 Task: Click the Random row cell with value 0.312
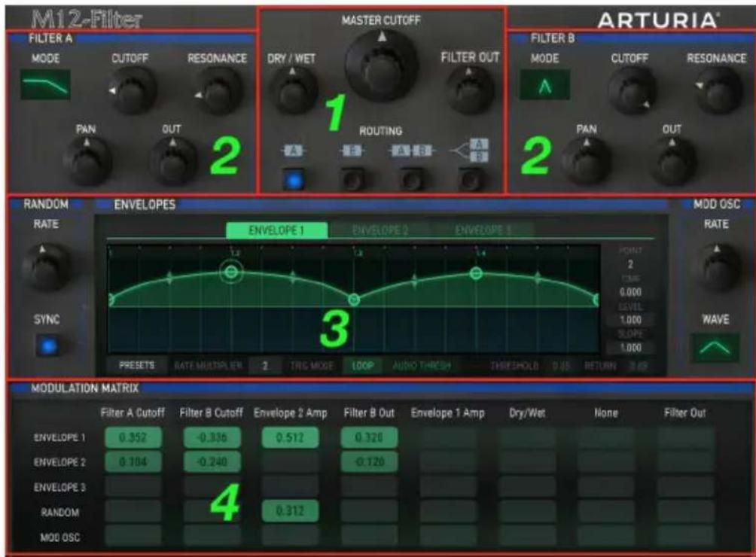(x=290, y=511)
